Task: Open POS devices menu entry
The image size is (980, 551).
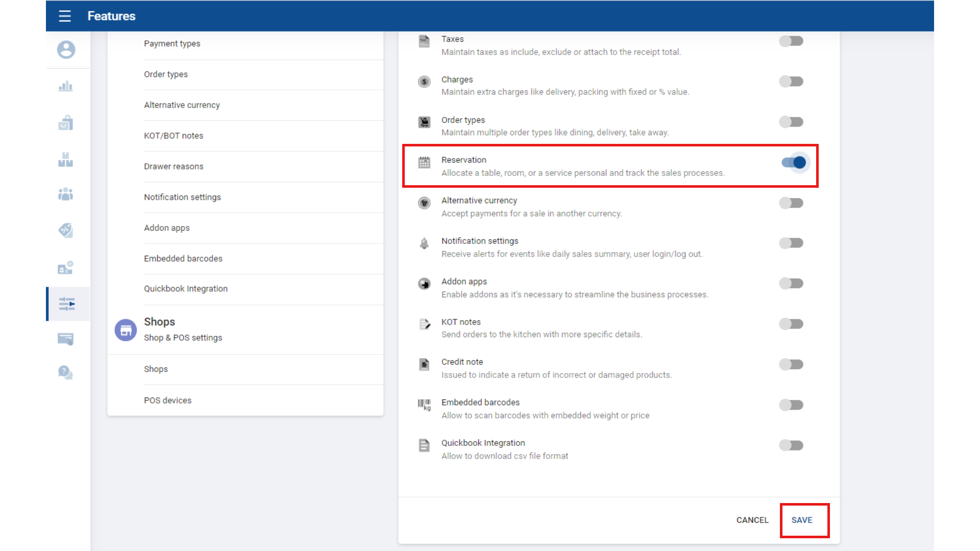Action: [x=167, y=400]
